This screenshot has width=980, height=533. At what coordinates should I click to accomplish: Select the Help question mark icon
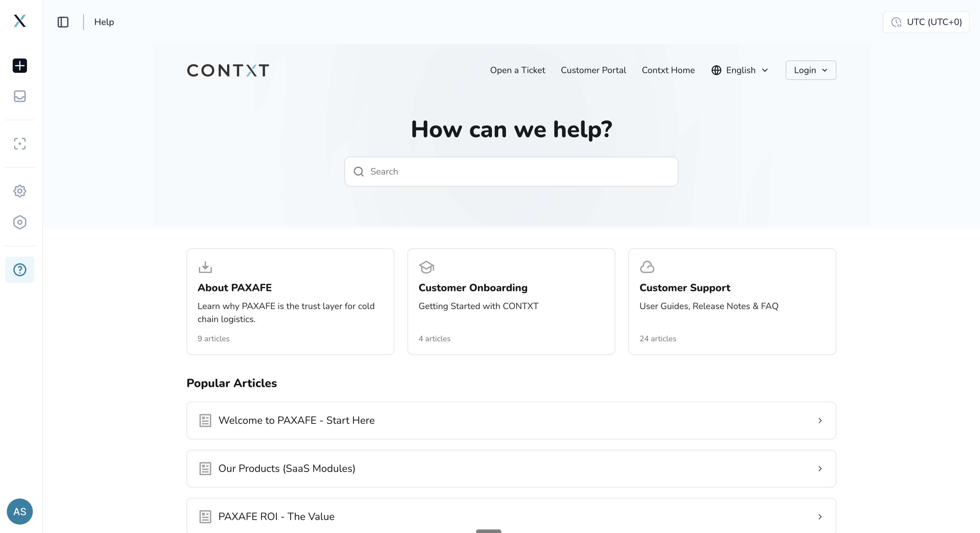tap(20, 270)
